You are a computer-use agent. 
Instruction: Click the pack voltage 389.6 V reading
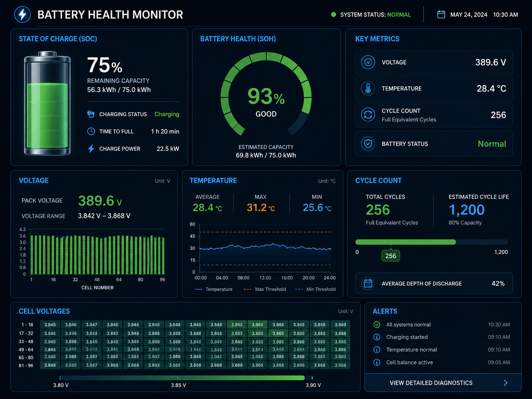coord(100,201)
